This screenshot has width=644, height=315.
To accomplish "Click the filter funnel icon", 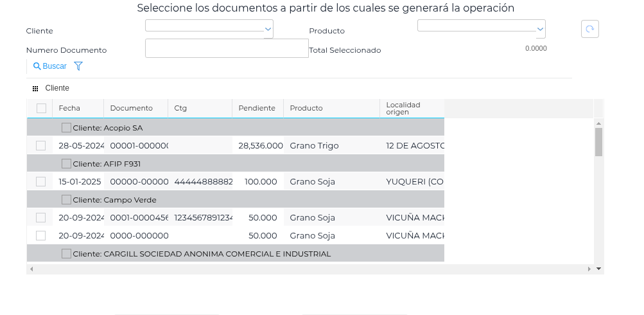I will pos(78,66).
